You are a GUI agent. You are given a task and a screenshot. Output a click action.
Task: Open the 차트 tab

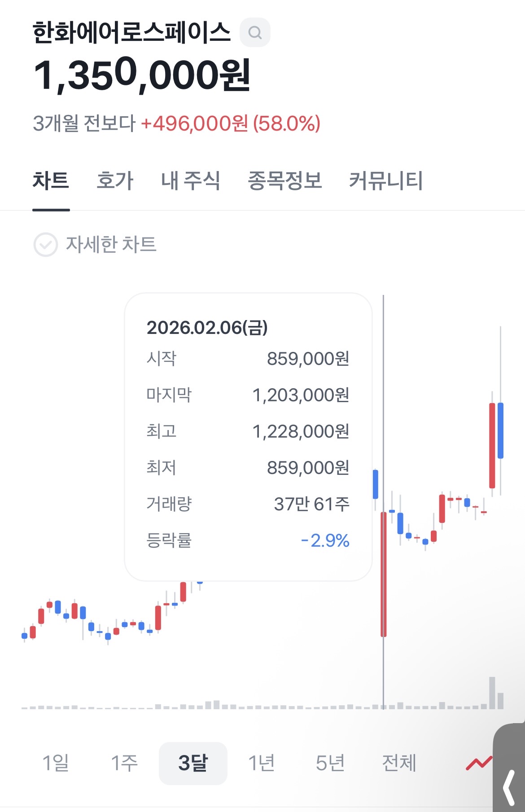tap(51, 181)
